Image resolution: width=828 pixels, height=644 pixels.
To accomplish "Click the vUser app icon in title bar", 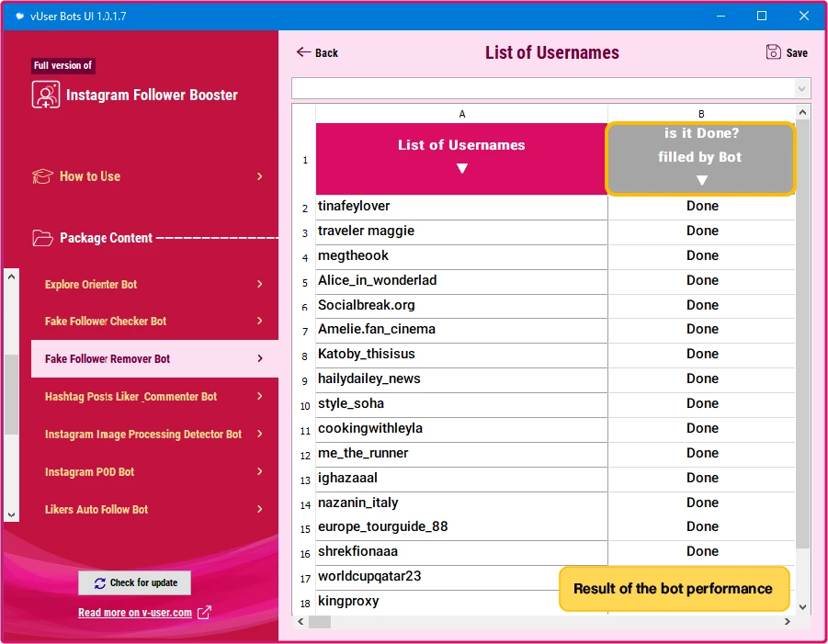I will point(19,16).
